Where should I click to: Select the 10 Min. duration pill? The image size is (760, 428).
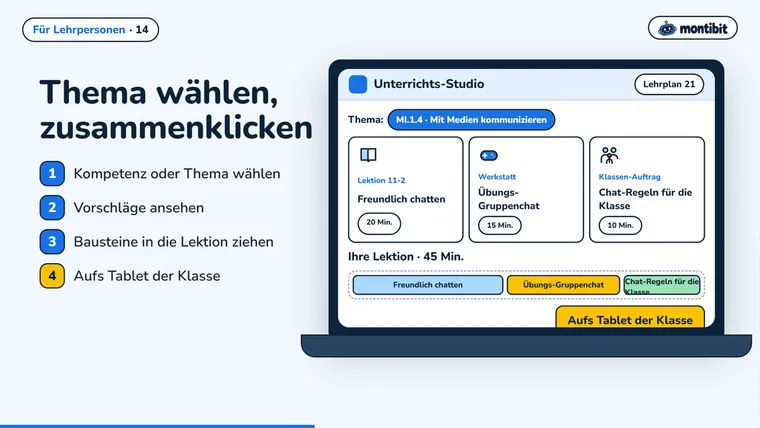[620, 225]
